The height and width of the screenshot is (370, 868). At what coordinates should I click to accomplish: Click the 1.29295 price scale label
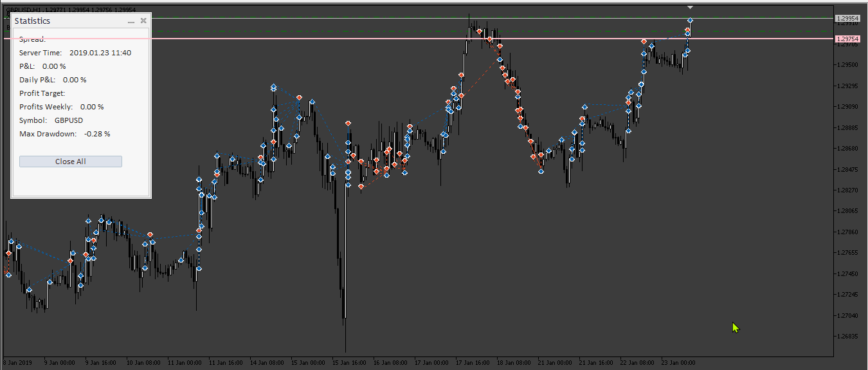(x=848, y=86)
